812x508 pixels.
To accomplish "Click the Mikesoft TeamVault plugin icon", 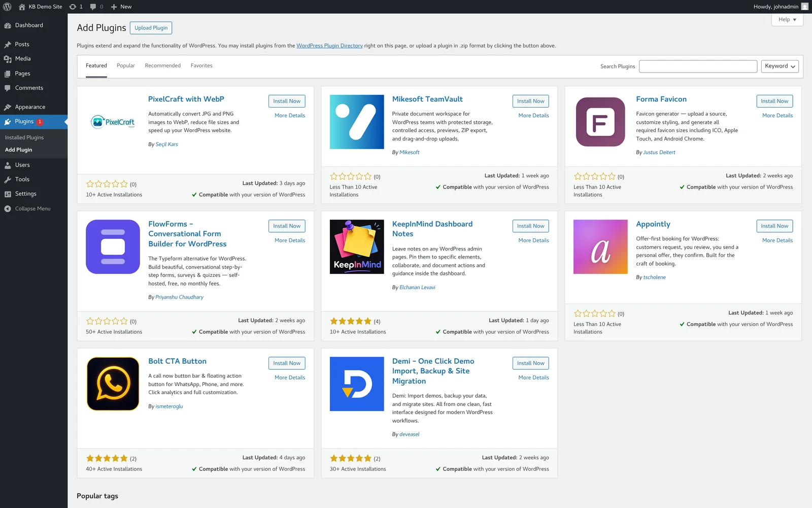I will 357,122.
